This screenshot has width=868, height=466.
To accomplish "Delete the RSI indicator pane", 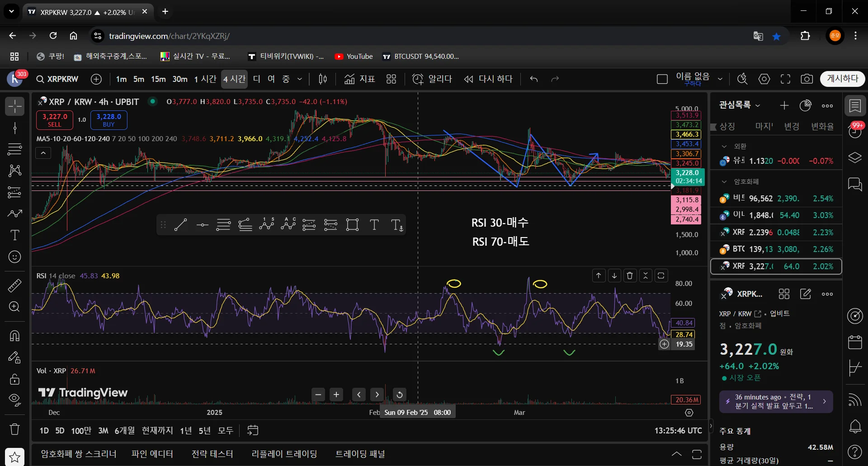I will pyautogui.click(x=630, y=276).
